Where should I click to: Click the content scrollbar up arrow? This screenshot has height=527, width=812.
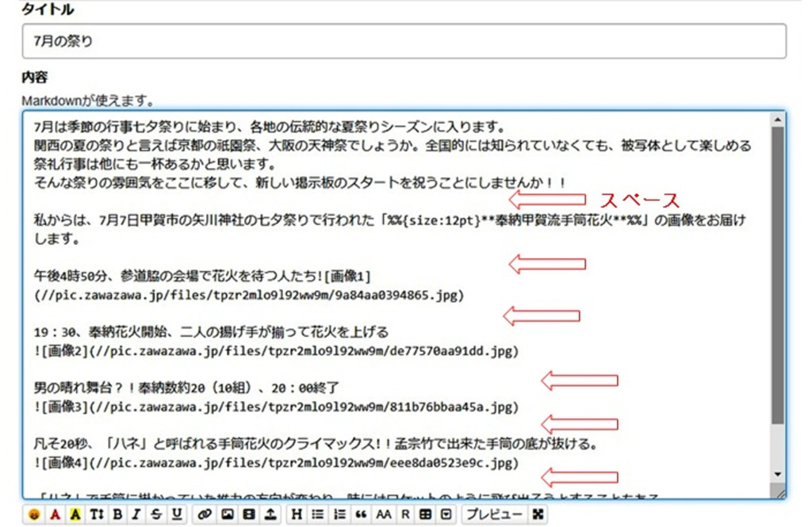click(778, 120)
